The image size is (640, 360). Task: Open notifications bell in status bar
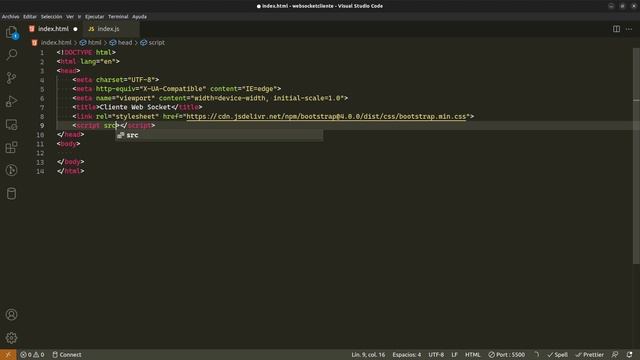coord(629,355)
